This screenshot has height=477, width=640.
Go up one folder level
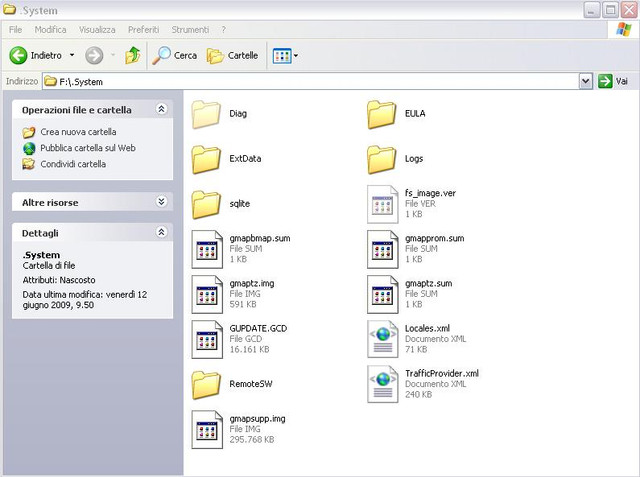pyautogui.click(x=133, y=55)
